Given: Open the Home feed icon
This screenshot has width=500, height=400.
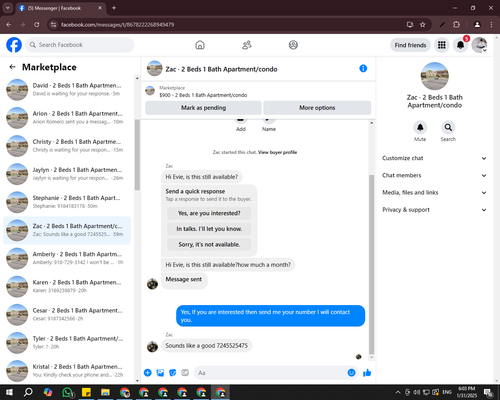Looking at the screenshot, I should click(x=200, y=45).
